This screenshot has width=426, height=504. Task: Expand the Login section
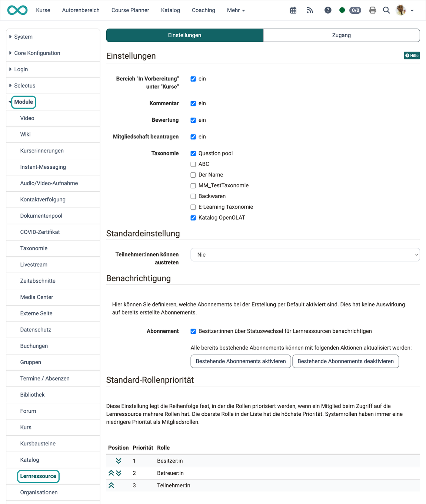tap(53, 69)
